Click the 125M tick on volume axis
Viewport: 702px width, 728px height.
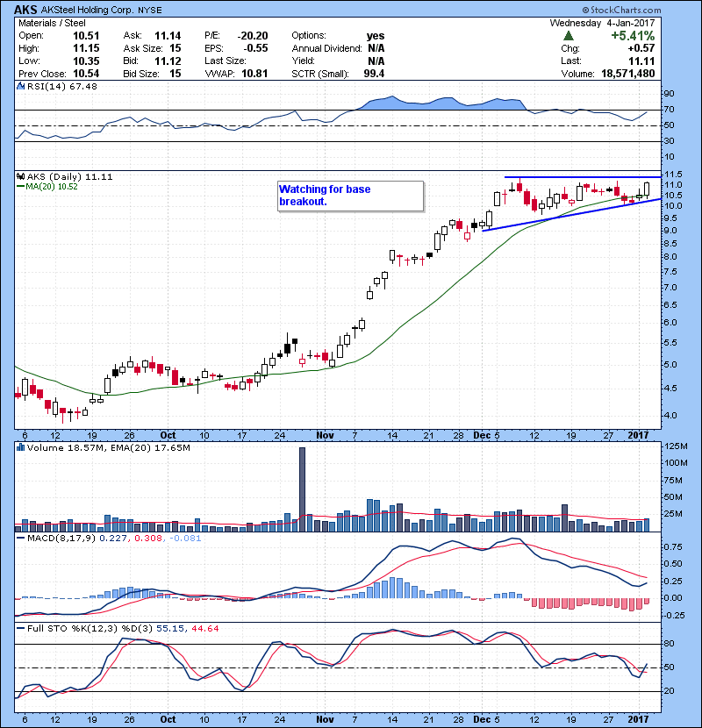pyautogui.click(x=676, y=446)
